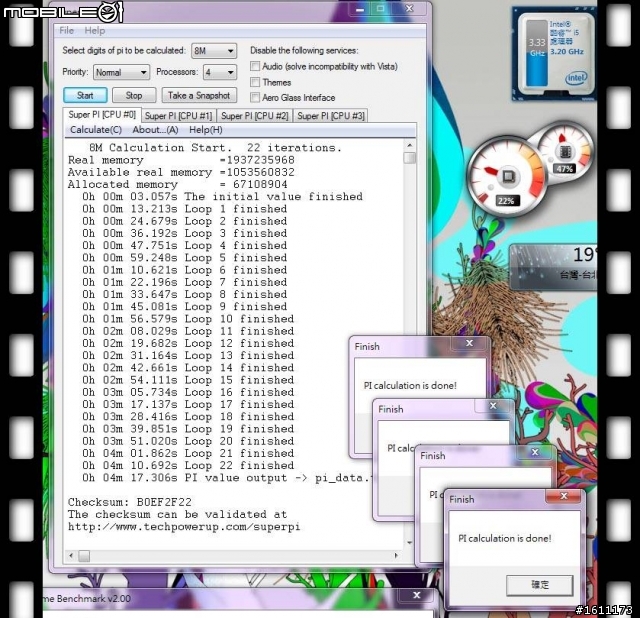640x618 pixels.
Task: Close the frontmost Finish dialog
Action: (x=564, y=496)
